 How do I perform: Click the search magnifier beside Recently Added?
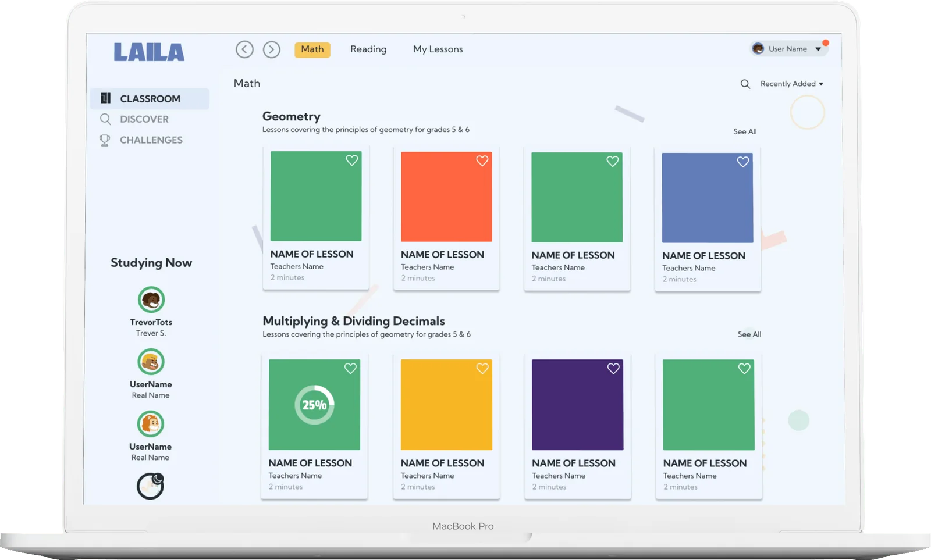[745, 84]
